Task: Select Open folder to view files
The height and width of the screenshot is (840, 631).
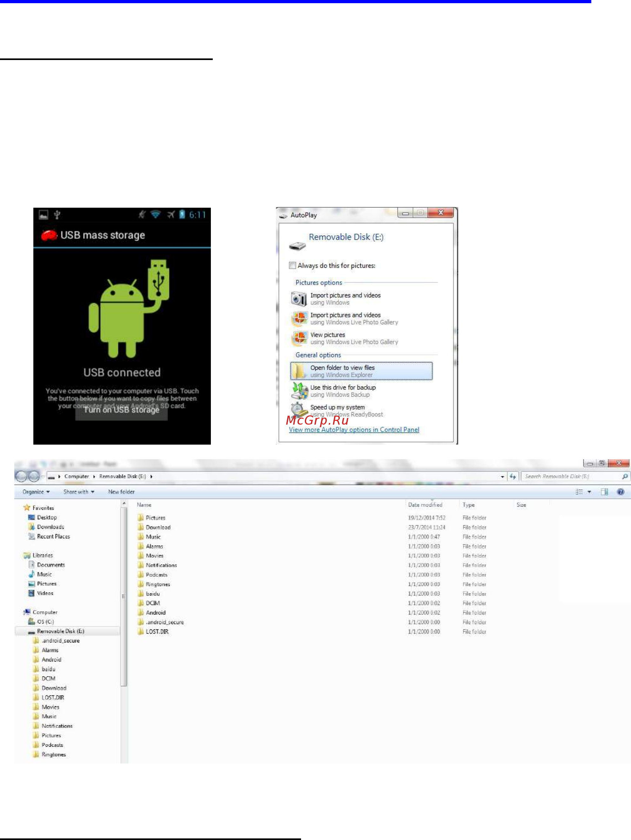Action: pos(361,371)
